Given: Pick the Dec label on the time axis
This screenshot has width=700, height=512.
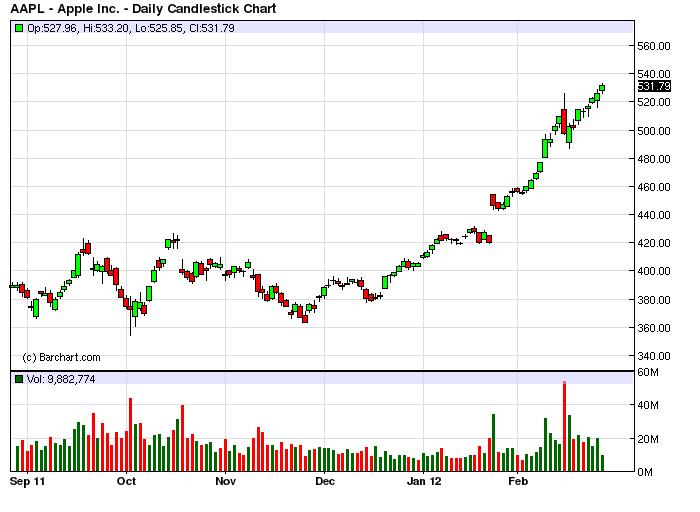Looking at the screenshot, I should tap(323, 481).
